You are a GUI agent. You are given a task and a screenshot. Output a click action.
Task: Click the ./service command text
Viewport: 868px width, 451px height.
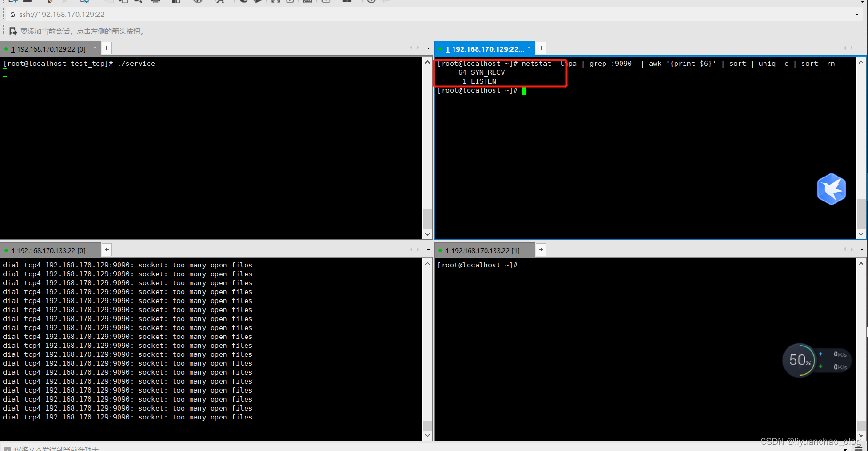[x=136, y=64]
